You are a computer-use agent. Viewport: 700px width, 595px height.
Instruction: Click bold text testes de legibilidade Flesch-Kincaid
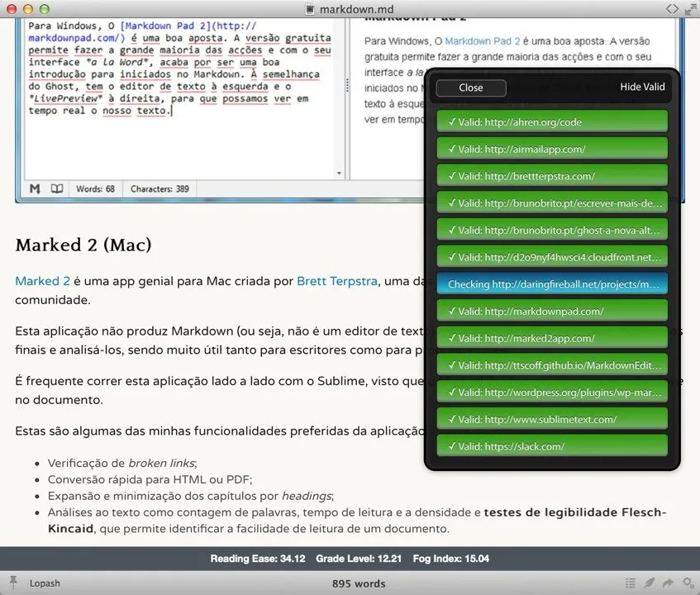click(575, 512)
